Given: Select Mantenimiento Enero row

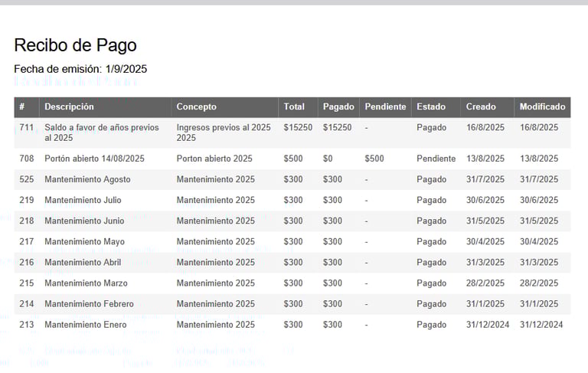Looking at the screenshot, I should (x=292, y=325).
